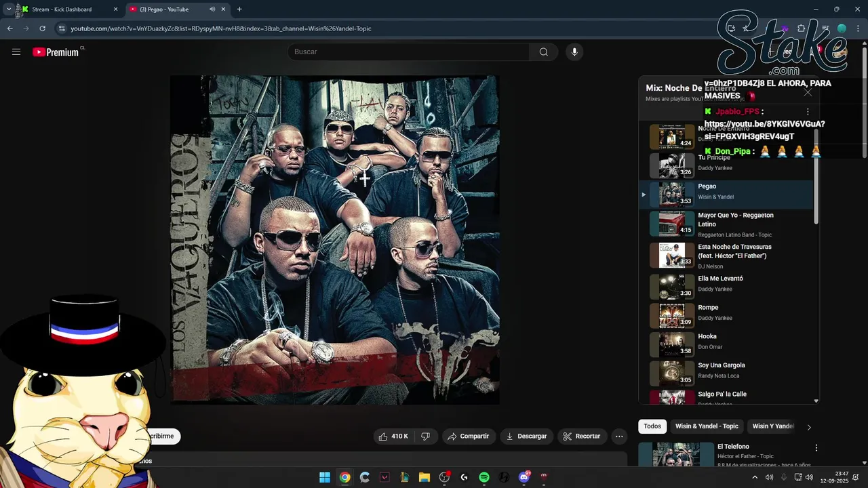Open Chrome three-dot menu
The width and height of the screenshot is (868, 488).
click(x=858, y=28)
